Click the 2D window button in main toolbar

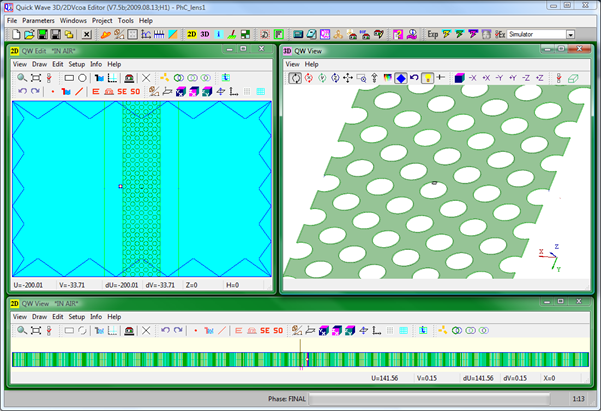tap(191, 34)
